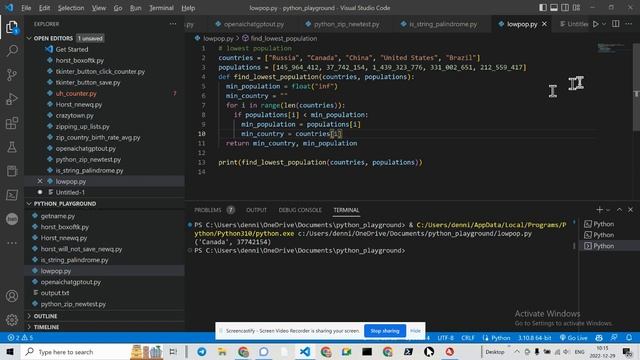640x360 pixels.
Task: Open getname.py in the file tree
Action: 58,216
